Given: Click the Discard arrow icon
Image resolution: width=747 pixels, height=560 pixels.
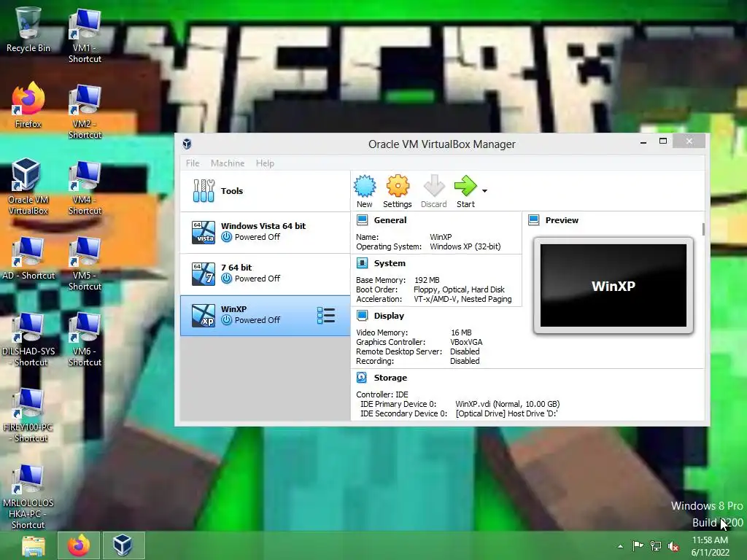Looking at the screenshot, I should click(433, 186).
